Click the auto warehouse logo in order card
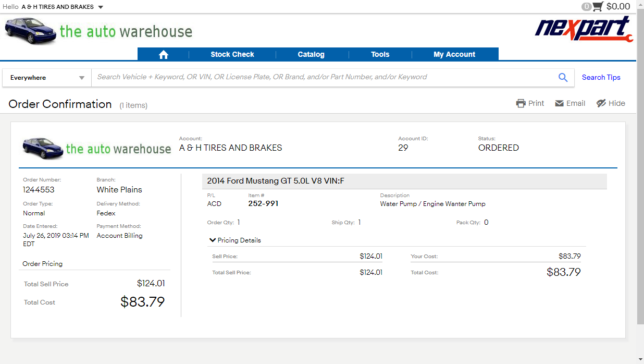644x364 pixels. pos(96,148)
